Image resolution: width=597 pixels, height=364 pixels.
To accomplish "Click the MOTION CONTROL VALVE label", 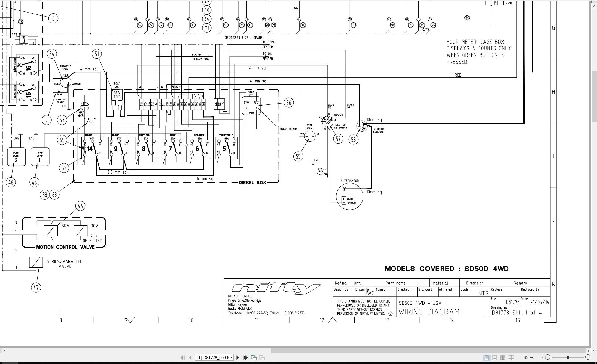I will [x=65, y=247].
